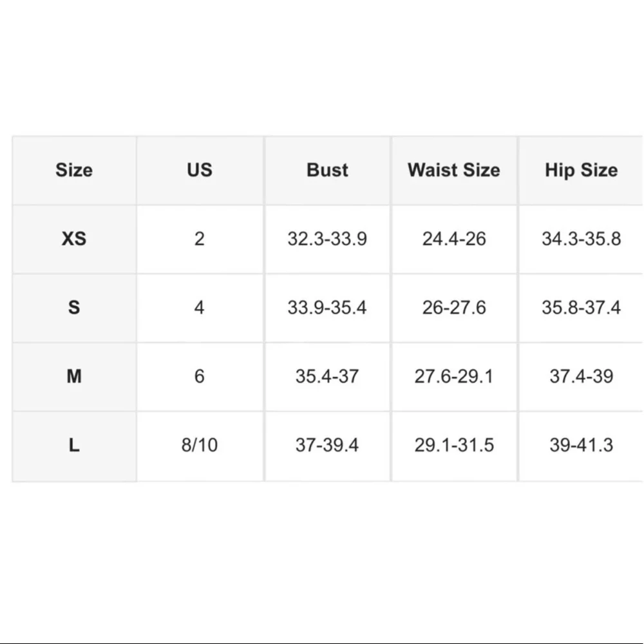
Task: Select hip measurement 34.3-35.8 cell
Action: (x=581, y=239)
